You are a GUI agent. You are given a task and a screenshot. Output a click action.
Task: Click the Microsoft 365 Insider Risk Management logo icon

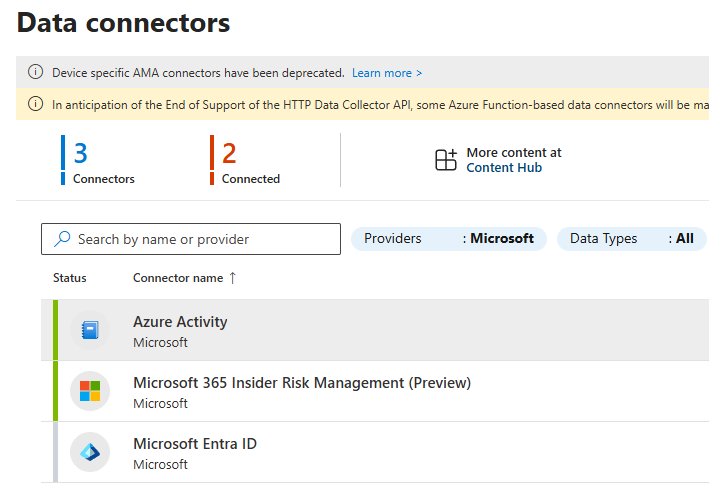(x=90, y=391)
